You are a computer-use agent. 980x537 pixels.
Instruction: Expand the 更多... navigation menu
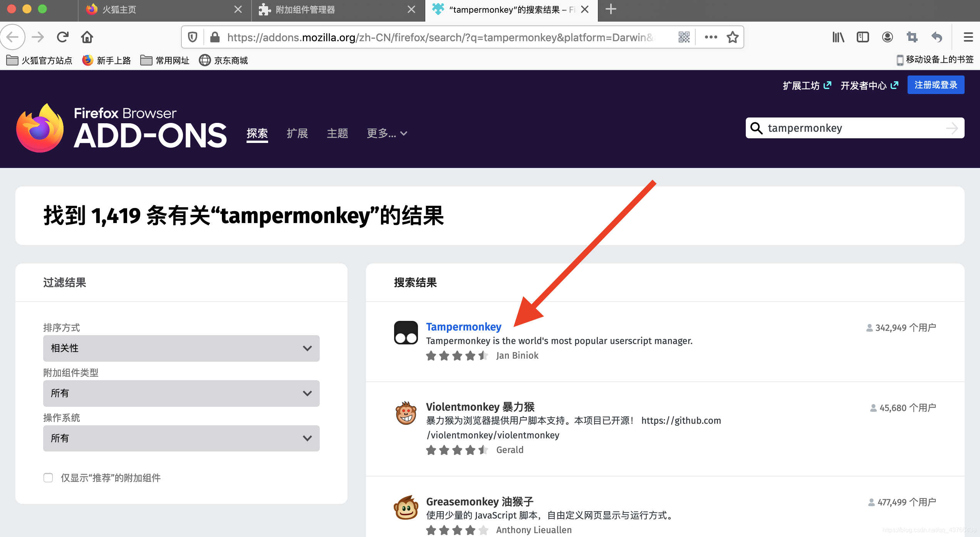click(386, 133)
